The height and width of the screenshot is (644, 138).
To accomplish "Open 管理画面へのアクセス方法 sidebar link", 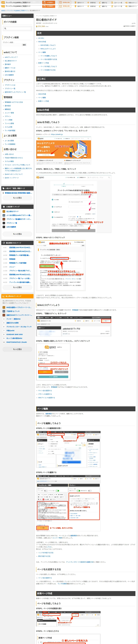I will pyautogui.click(x=14, y=102).
